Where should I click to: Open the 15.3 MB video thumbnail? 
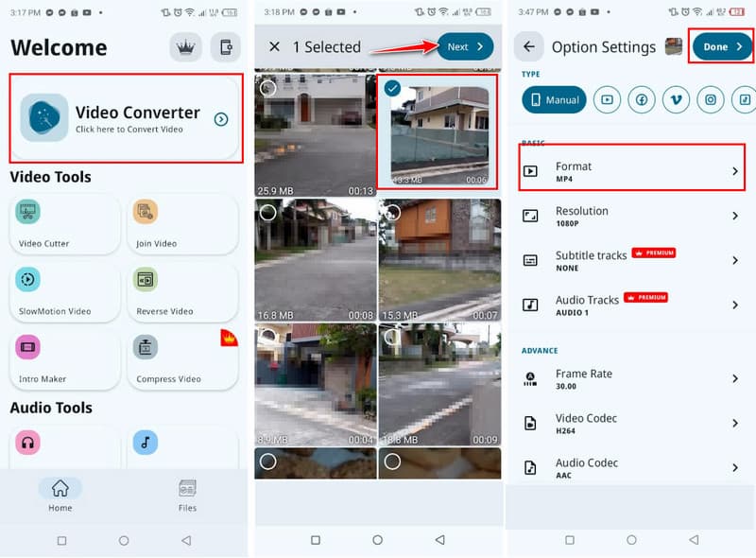438,260
